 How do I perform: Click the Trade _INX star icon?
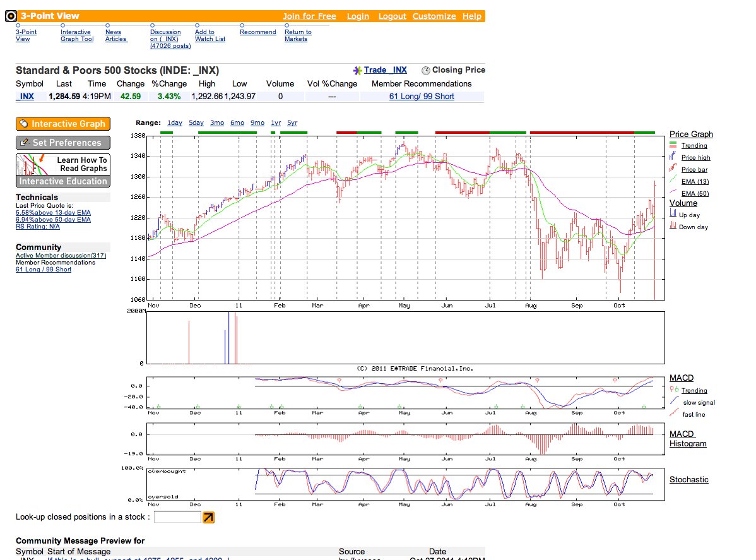point(357,71)
